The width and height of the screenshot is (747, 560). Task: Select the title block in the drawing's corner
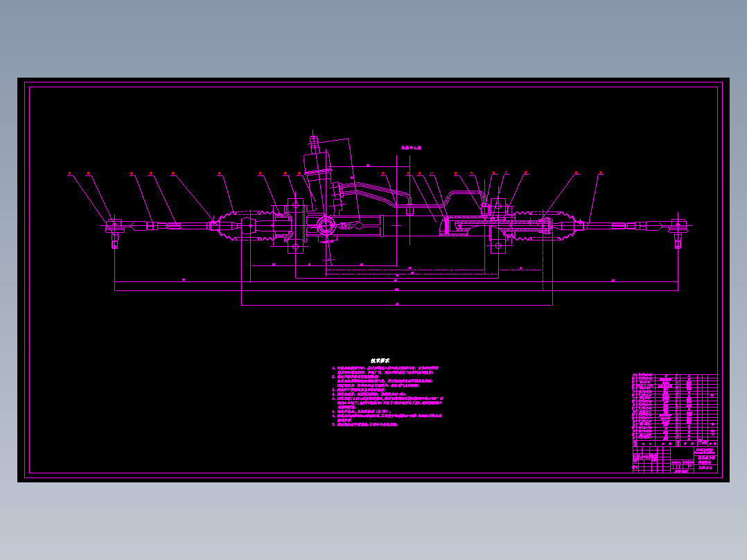coord(675,460)
